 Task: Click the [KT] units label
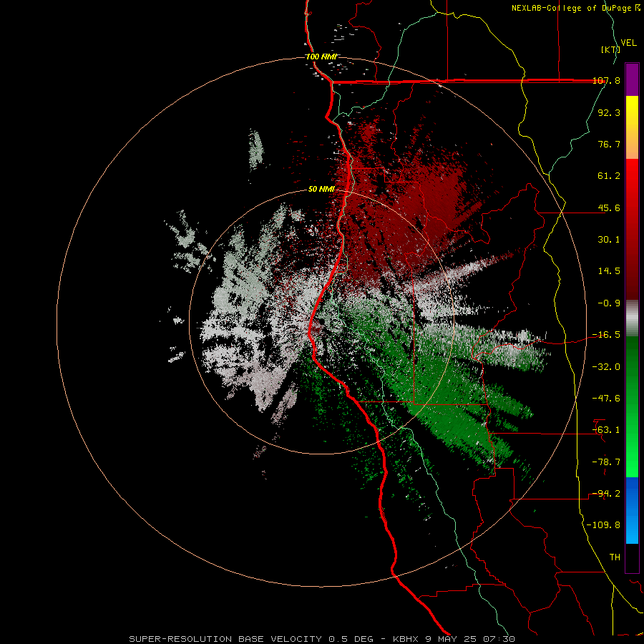(x=610, y=49)
